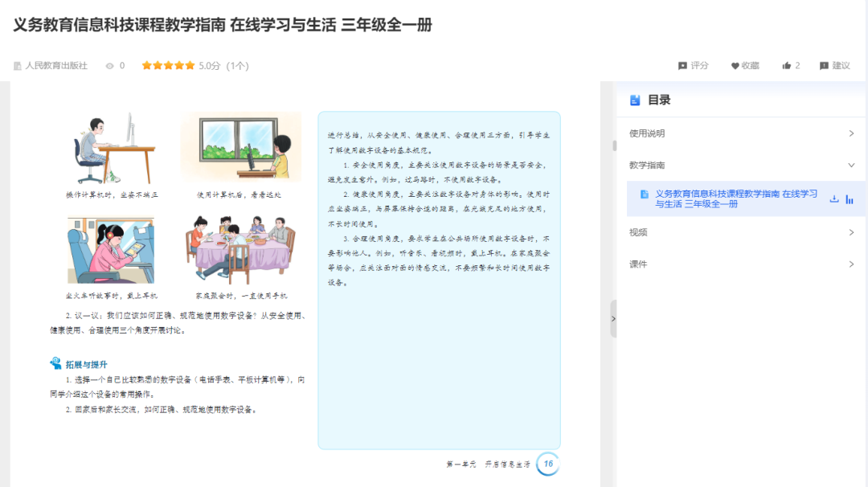The height and width of the screenshot is (487, 868).
Task: Click the 人民教育出版社 publisher link
Action: tap(55, 66)
